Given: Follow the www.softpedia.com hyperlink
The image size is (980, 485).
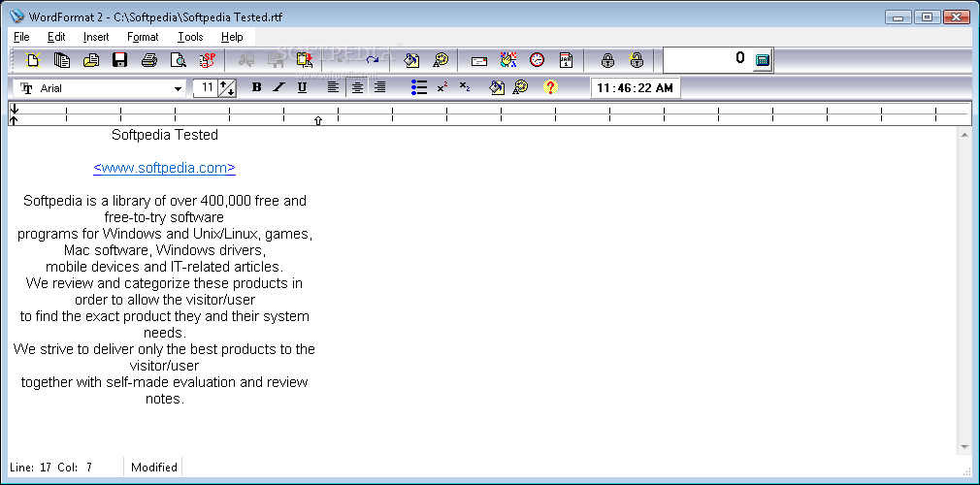Looking at the screenshot, I should (164, 168).
